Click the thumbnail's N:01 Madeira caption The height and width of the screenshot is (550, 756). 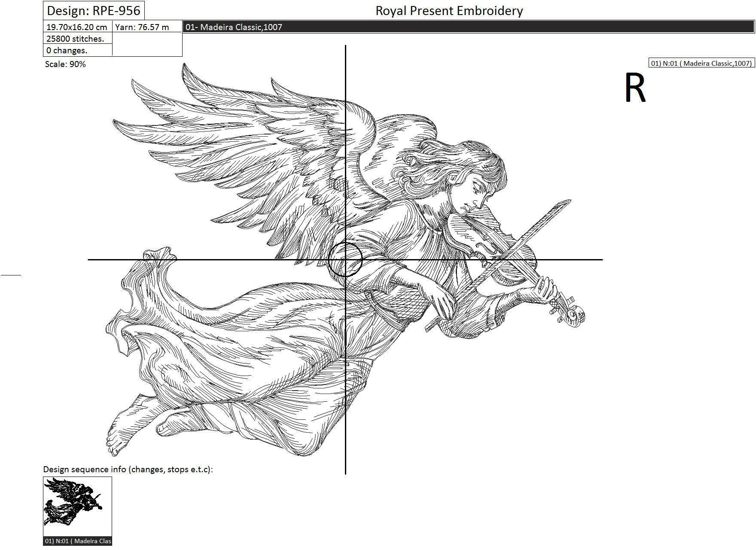77,541
